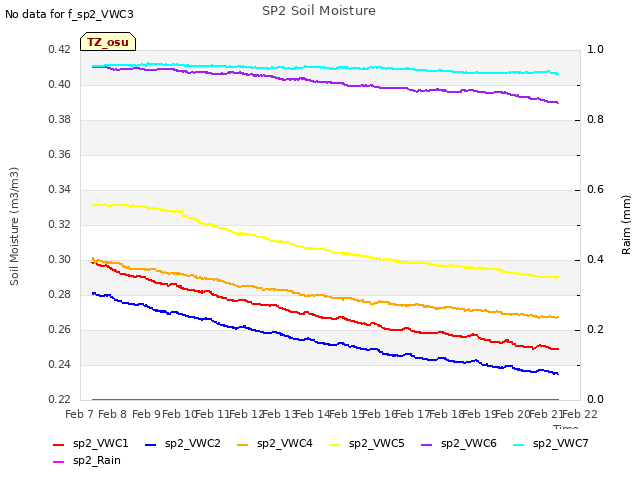Click the sp2_Rain legend text
This screenshot has height=480, width=640.
coord(97,460)
